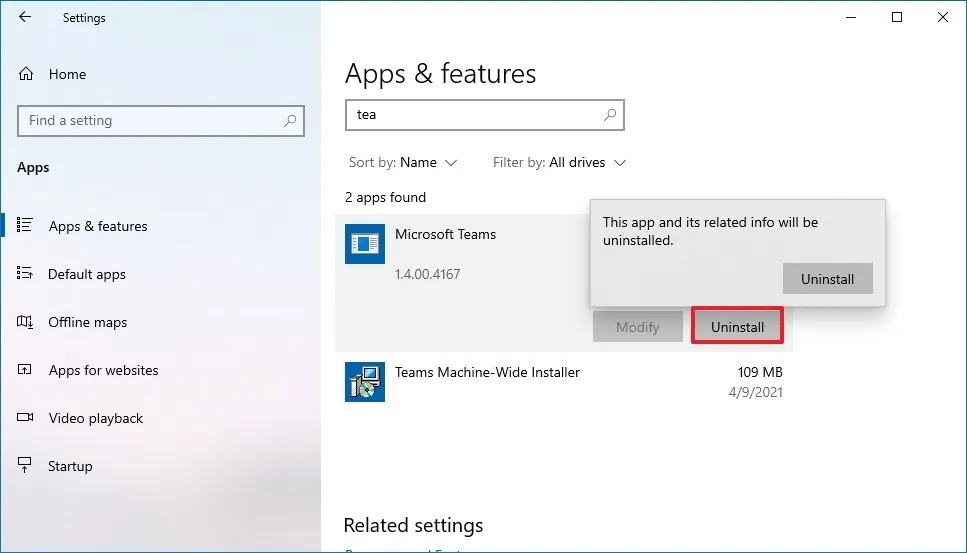
Task: Open the Default apps section
Action: pos(87,274)
